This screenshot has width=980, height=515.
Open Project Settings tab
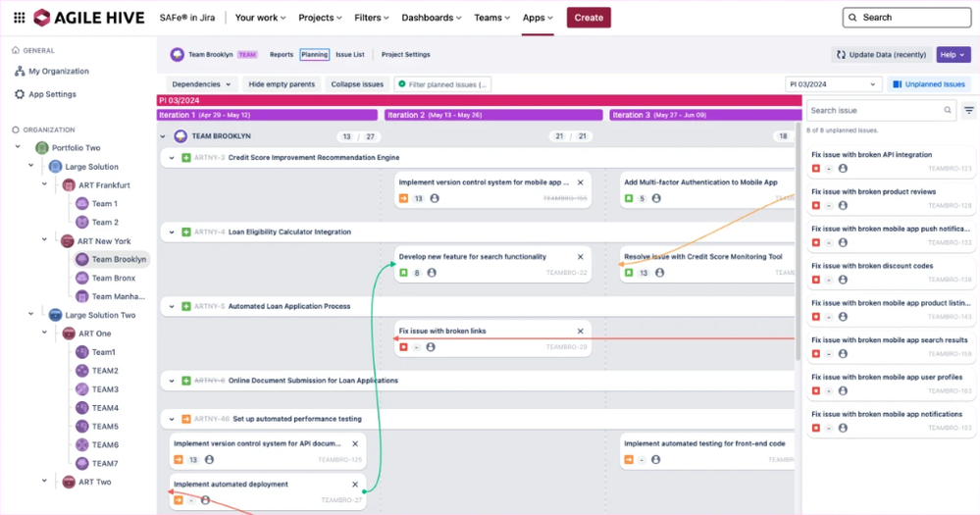click(405, 54)
